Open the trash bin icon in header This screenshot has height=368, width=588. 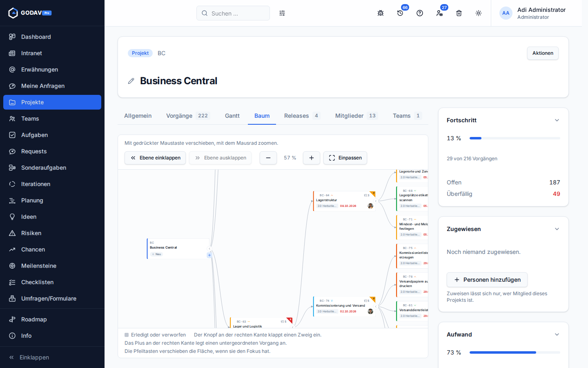point(459,13)
